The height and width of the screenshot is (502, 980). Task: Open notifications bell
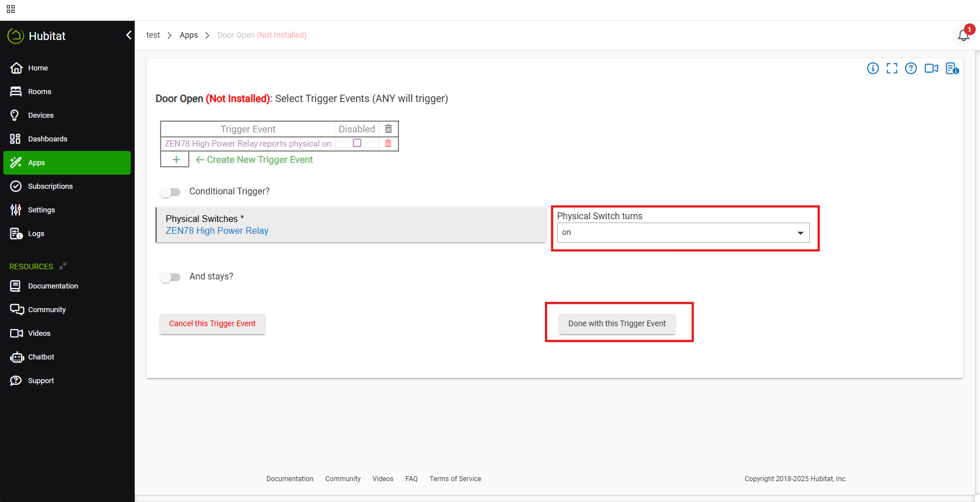point(964,35)
